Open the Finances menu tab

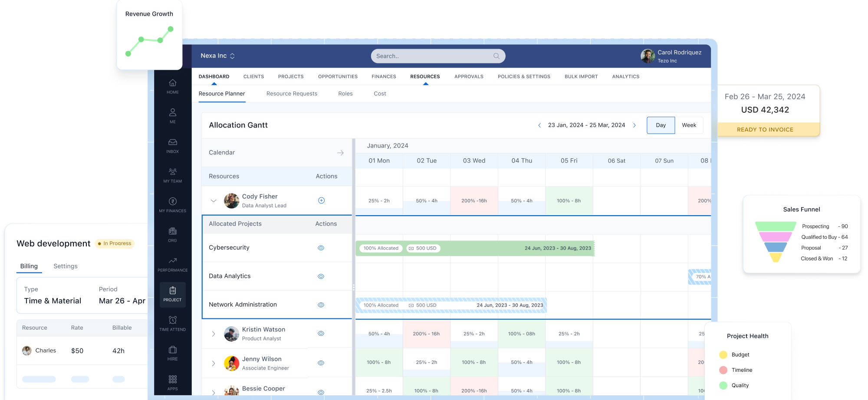384,76
